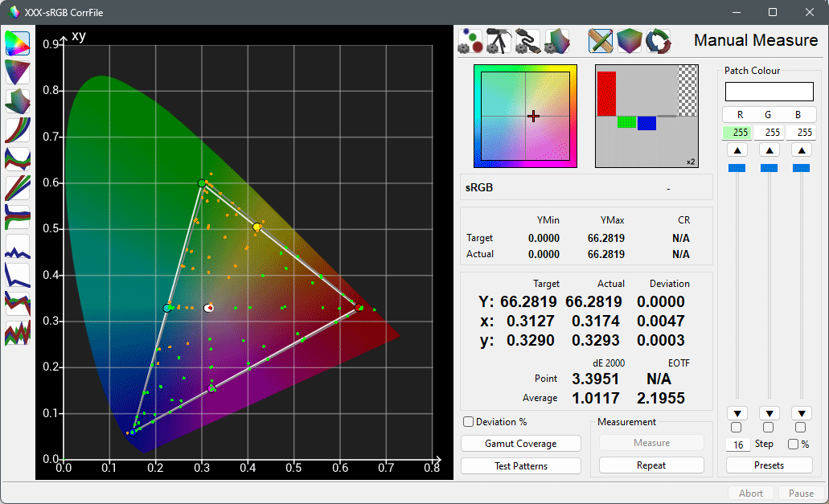Viewport: 829px width, 504px height.
Task: Tick the checkbox under the B slider
Action: coord(800,428)
